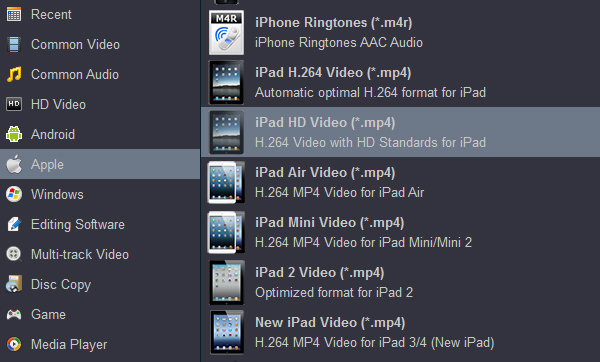Click the Disc Copy icon

click(x=14, y=284)
